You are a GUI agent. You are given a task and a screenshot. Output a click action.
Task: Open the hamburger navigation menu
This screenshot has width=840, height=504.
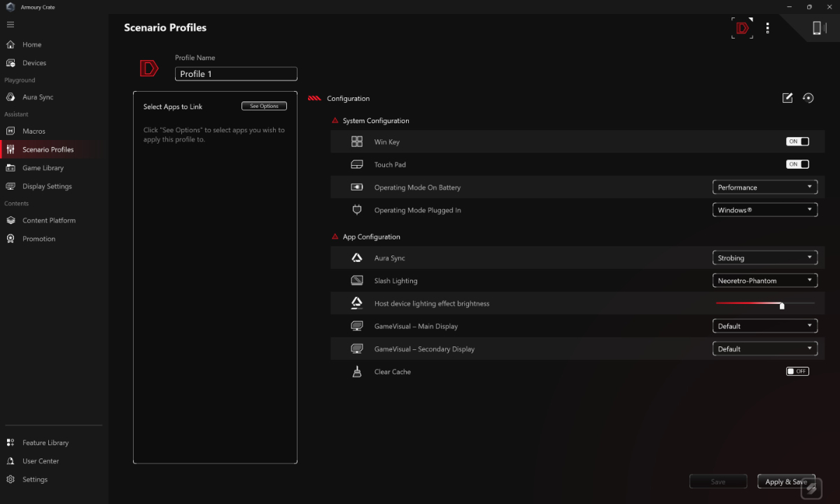click(10, 24)
